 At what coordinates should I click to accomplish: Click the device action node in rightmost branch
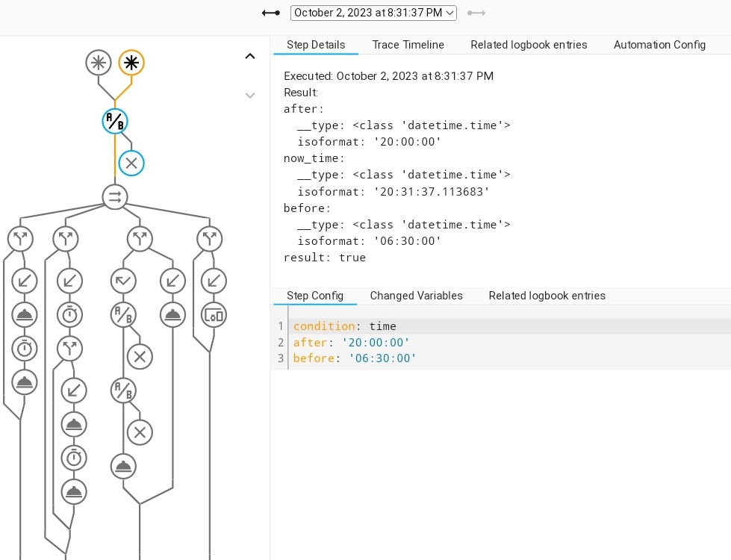point(214,314)
